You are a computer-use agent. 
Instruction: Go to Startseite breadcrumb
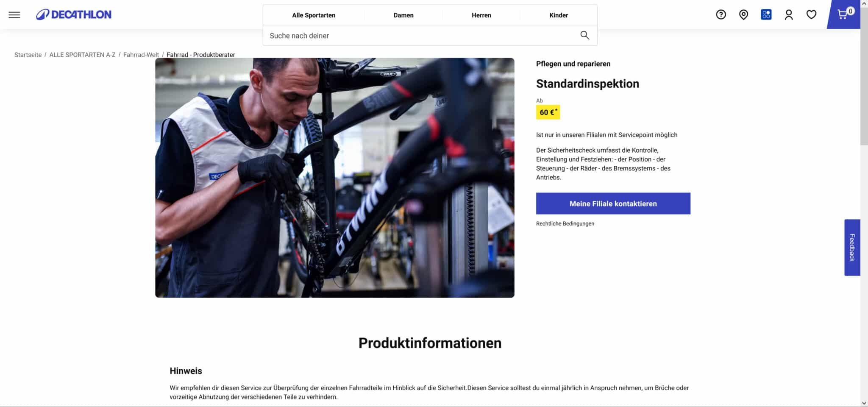(28, 55)
